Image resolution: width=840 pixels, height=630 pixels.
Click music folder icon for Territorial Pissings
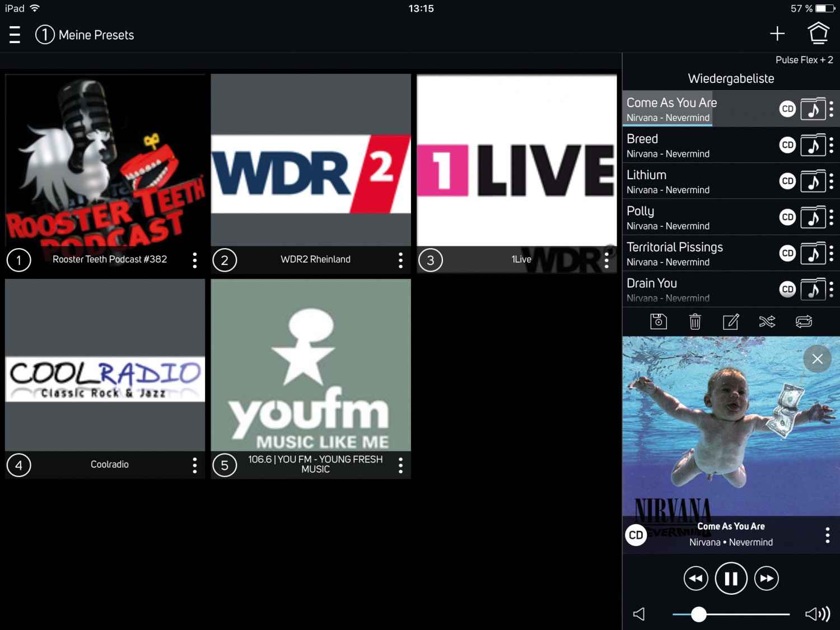(x=813, y=253)
